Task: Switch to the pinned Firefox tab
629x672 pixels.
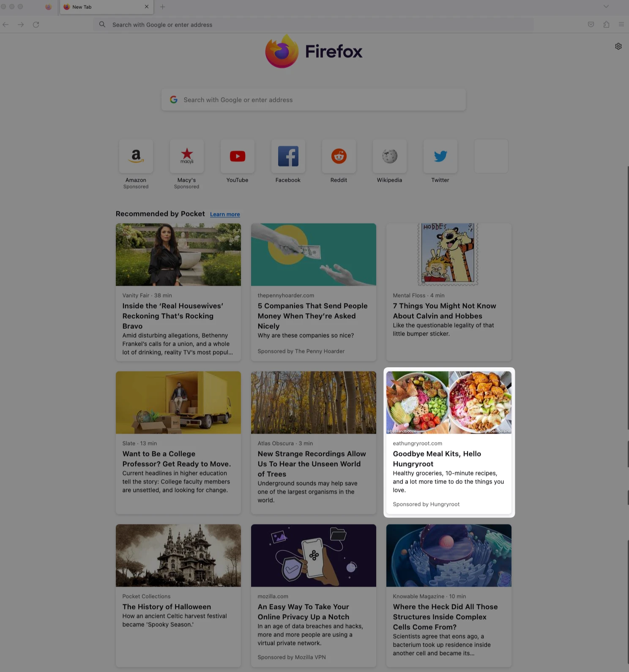Action: pos(49,7)
